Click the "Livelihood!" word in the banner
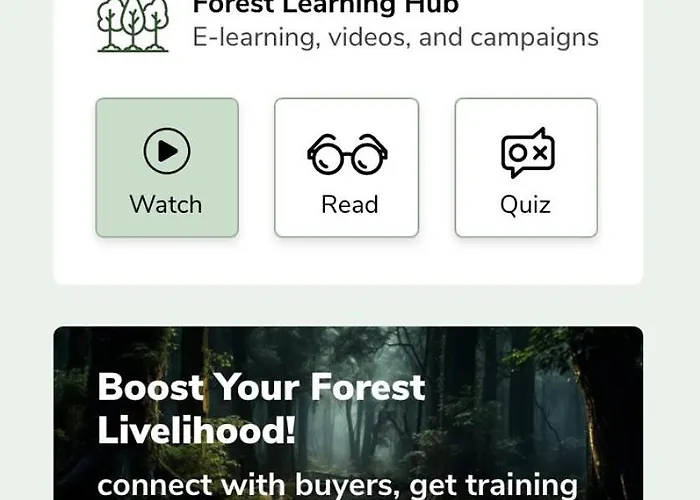The height and width of the screenshot is (500, 700). 196,430
